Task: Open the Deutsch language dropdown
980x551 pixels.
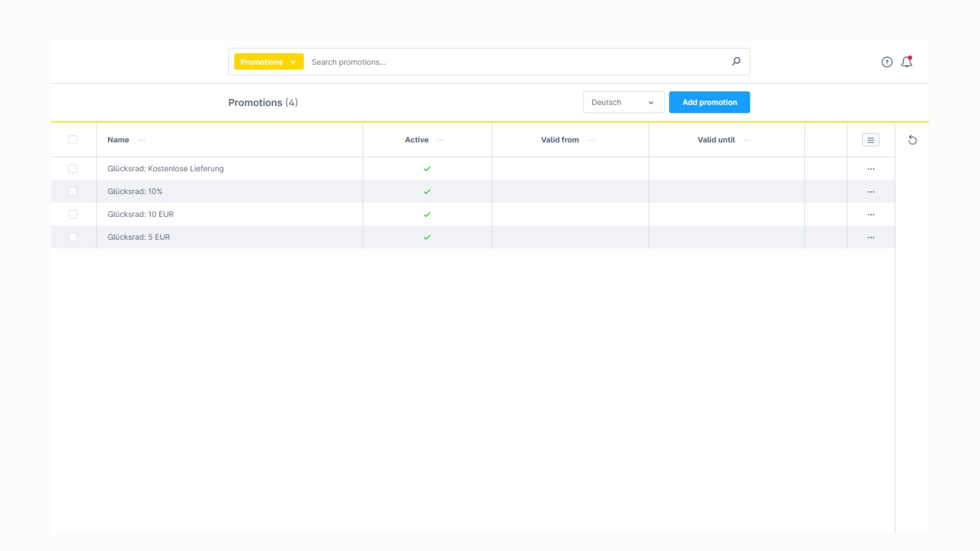Action: click(623, 103)
